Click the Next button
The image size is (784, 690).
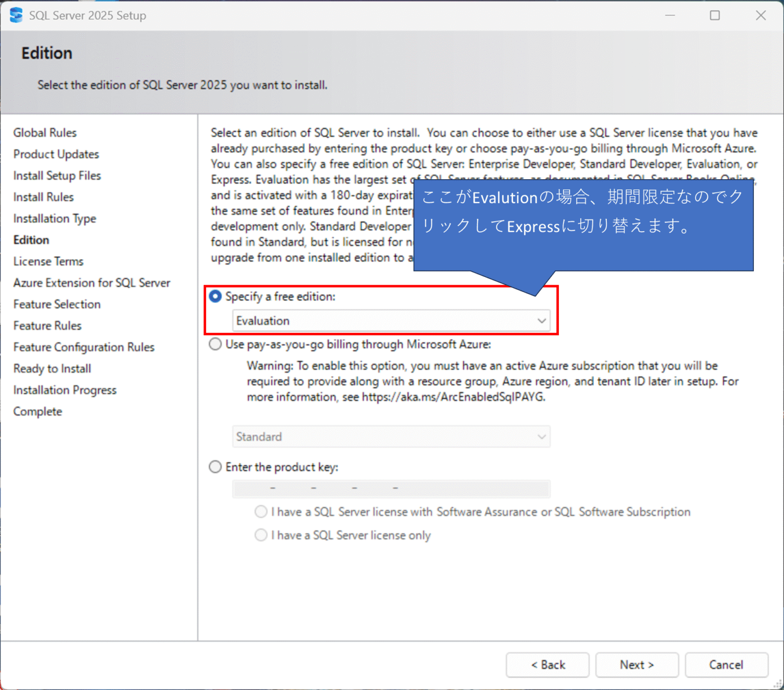coord(637,664)
